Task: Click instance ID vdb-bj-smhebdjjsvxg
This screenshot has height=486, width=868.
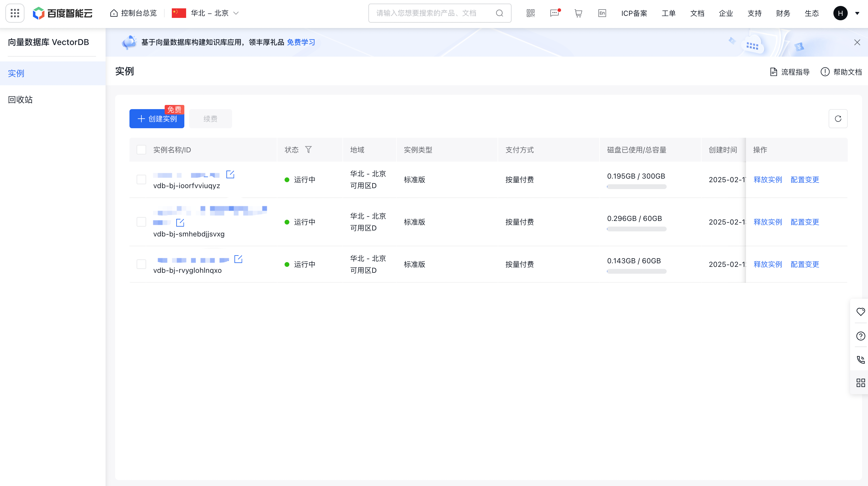Action: pos(189,234)
